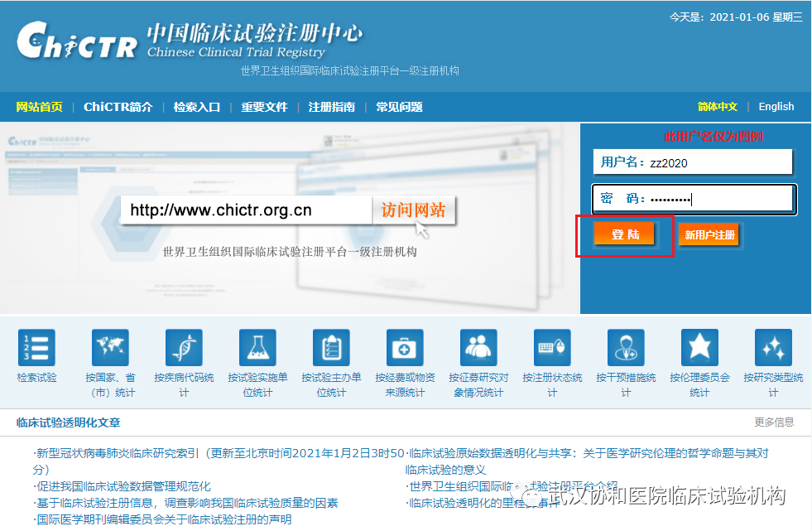Viewport: 812px width, 531px height.
Task: Open the 按干预措施统计 doctor icon
Action: point(626,348)
